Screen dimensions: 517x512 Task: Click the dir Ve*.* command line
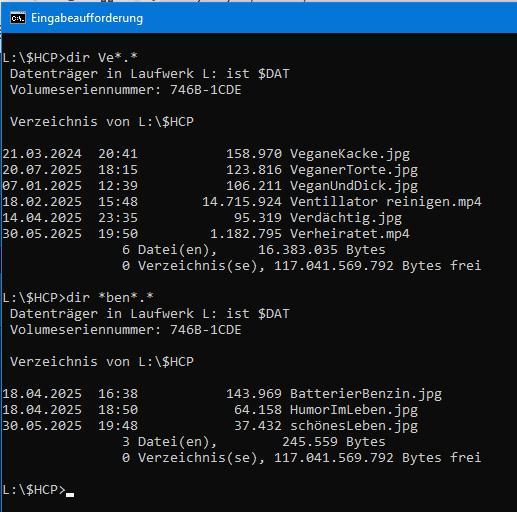tap(70, 58)
